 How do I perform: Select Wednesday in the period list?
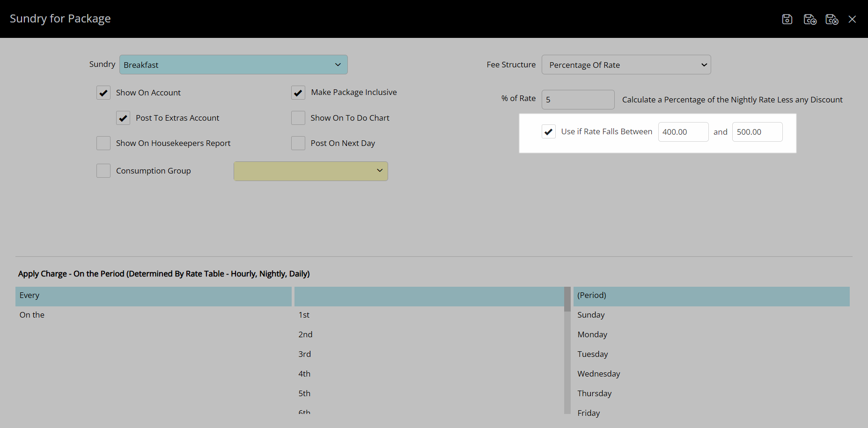pyautogui.click(x=599, y=374)
